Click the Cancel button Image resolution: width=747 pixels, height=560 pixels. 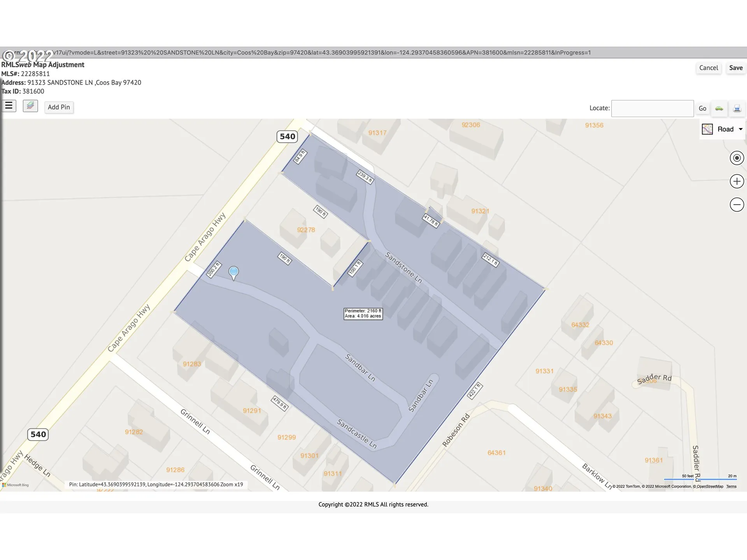708,68
